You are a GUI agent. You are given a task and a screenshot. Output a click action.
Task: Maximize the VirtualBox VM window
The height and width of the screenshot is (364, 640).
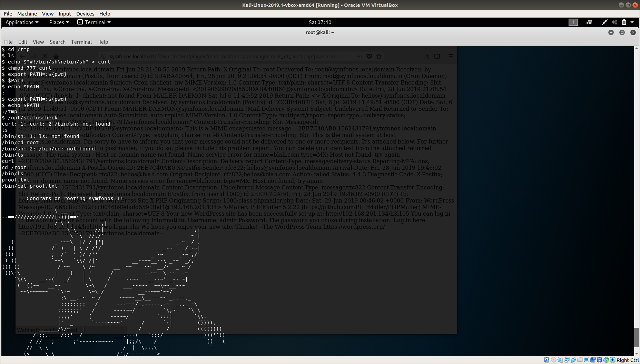(628, 5)
